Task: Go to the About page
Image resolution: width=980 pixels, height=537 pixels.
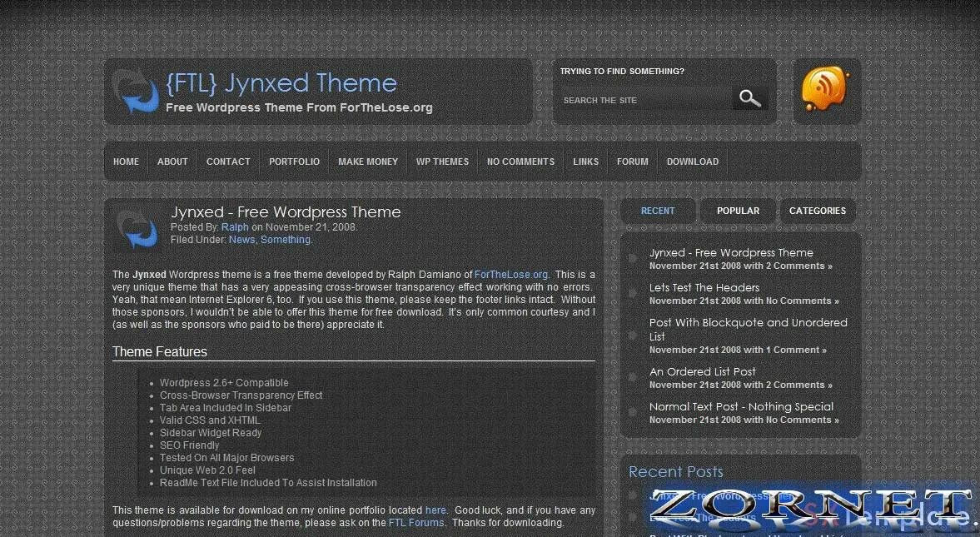Action: click(172, 162)
